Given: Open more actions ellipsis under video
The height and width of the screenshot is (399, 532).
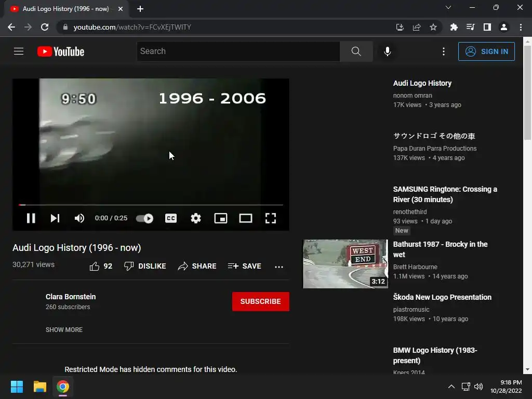Looking at the screenshot, I should (279, 267).
